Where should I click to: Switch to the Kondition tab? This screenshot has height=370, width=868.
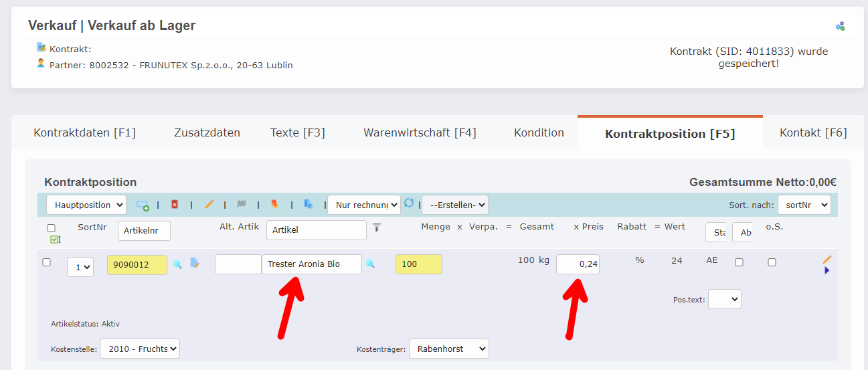(539, 132)
